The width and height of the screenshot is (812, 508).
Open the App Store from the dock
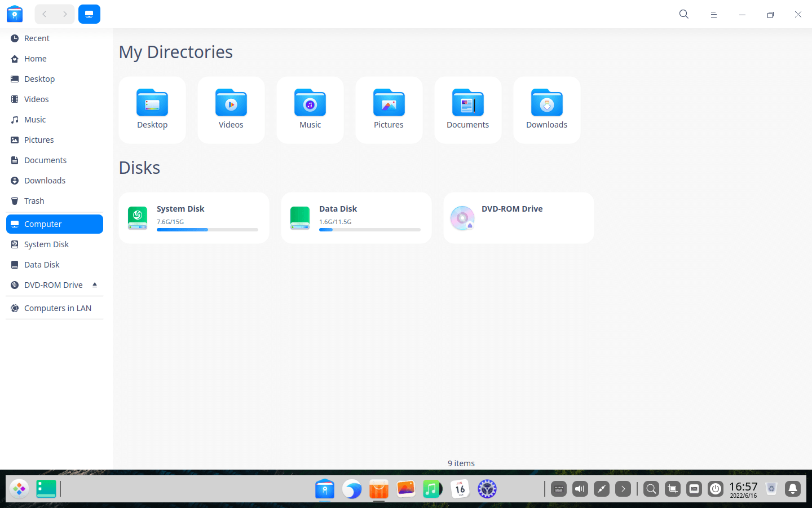pyautogui.click(x=379, y=489)
